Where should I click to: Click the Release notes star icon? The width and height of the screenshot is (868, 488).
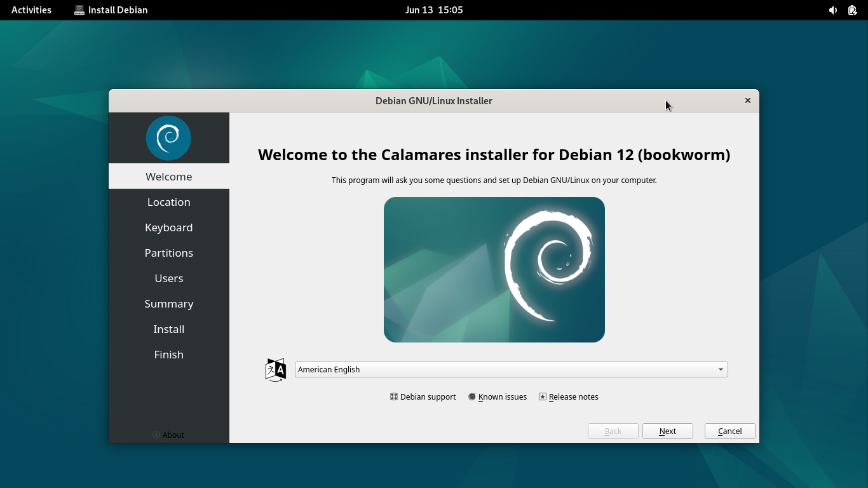tap(543, 396)
